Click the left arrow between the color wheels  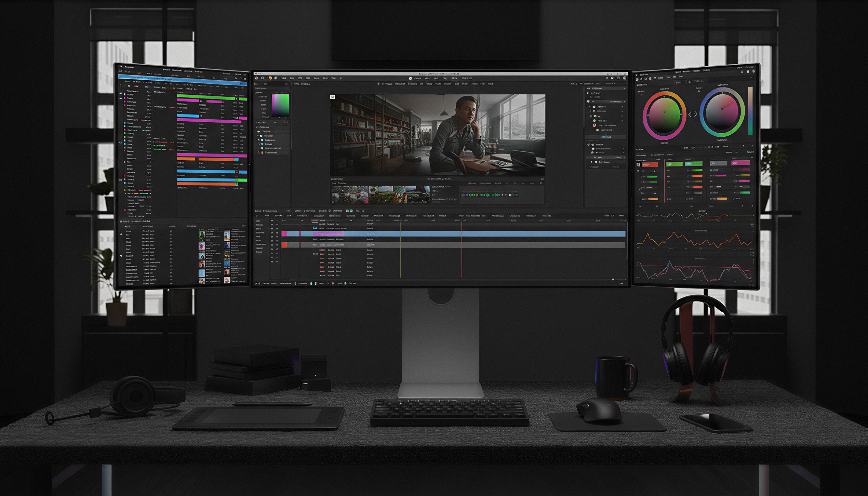(690, 114)
